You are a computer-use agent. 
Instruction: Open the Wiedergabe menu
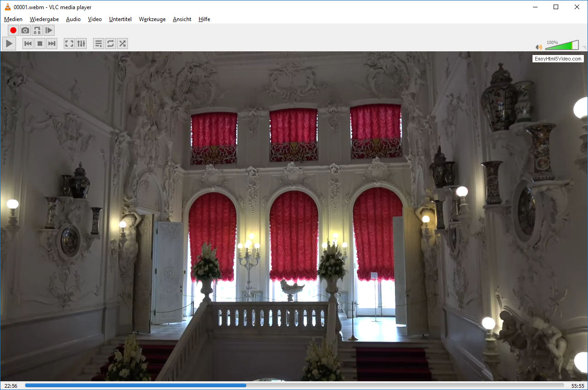(x=44, y=19)
